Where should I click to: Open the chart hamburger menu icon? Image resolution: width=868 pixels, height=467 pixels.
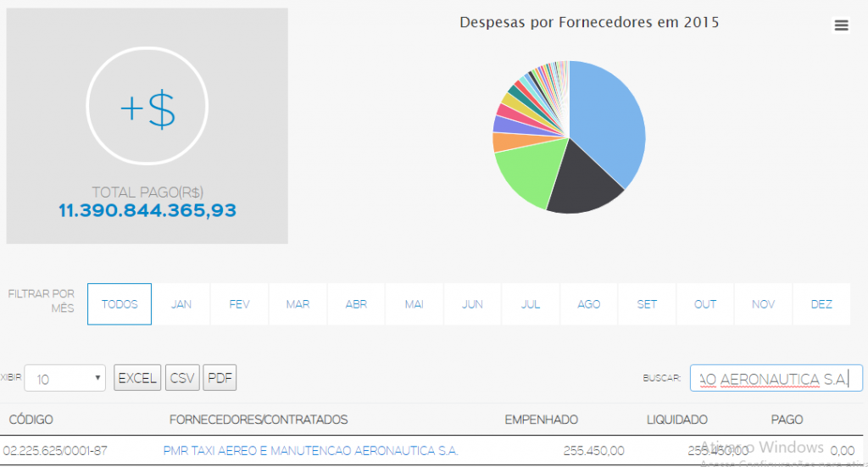(x=842, y=25)
